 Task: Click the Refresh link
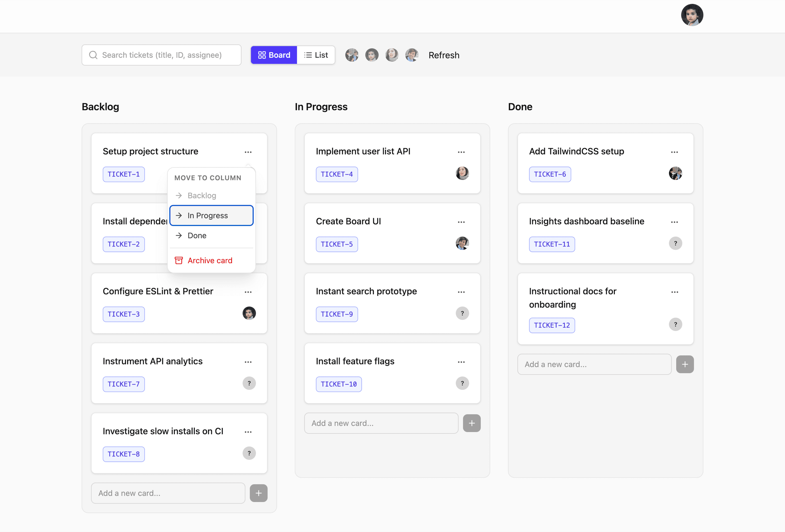pos(444,55)
